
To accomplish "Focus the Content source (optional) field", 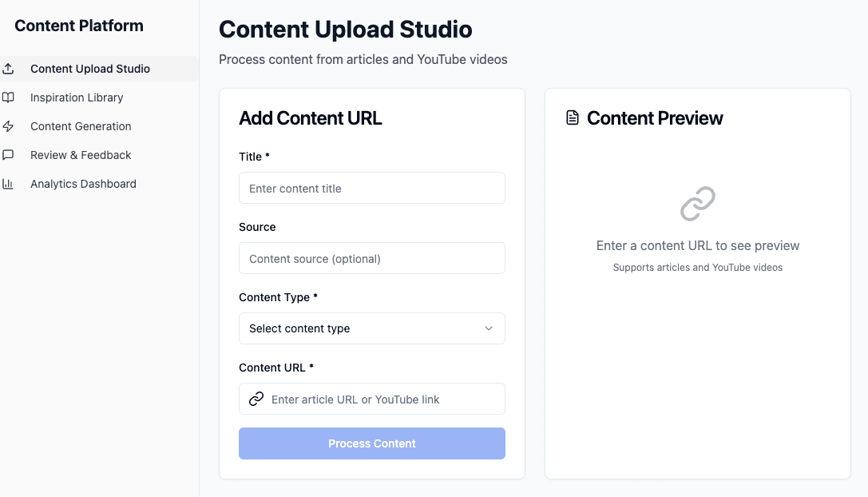I will pyautogui.click(x=372, y=258).
